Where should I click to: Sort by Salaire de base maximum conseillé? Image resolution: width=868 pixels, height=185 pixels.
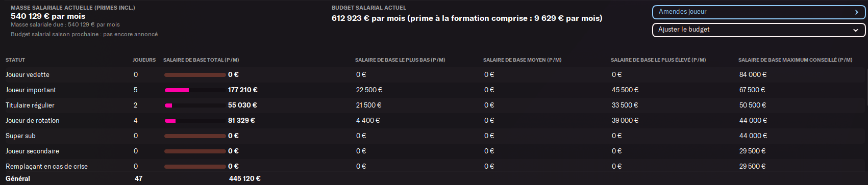click(x=795, y=60)
